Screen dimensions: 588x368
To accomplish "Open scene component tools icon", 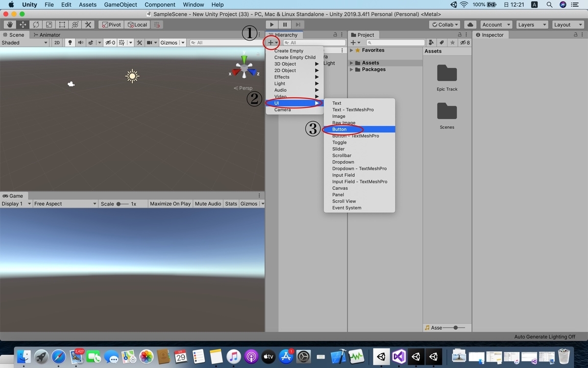I will pyautogui.click(x=140, y=43).
